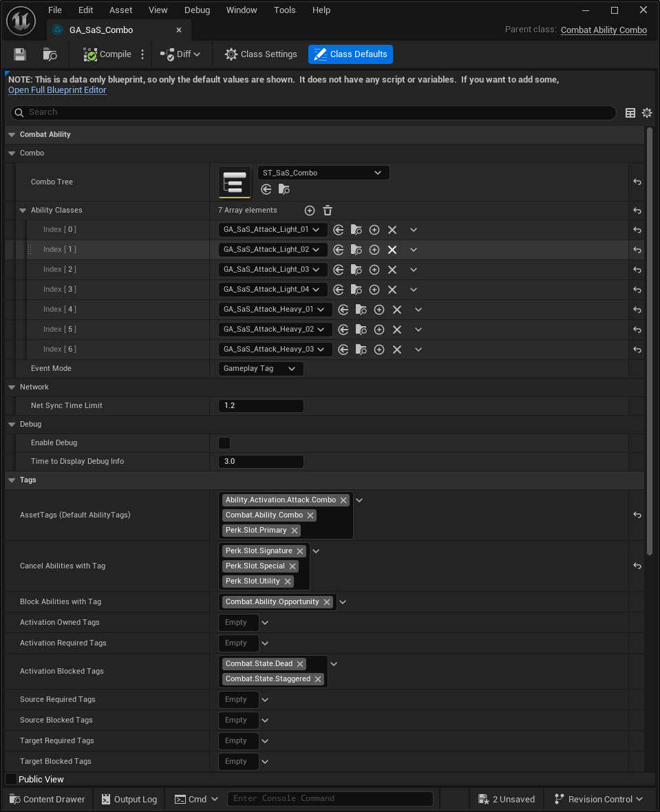
Task: Remove the Perk.Slot.Primary tag
Action: [x=295, y=531]
